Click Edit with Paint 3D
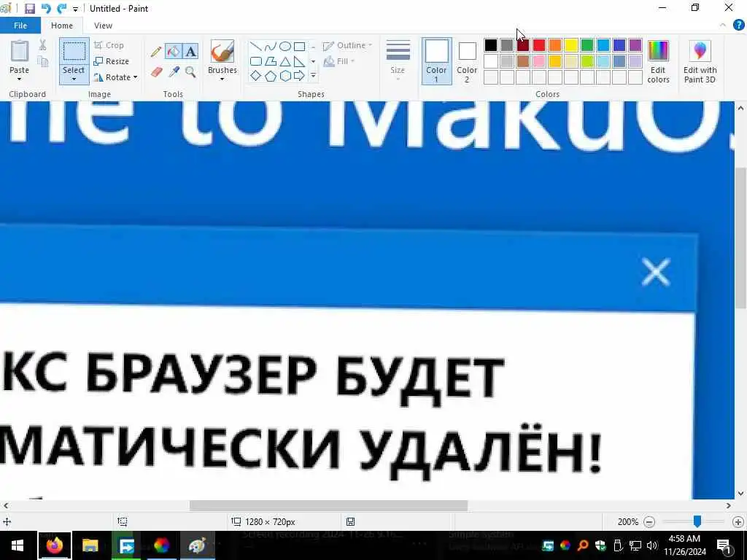Image resolution: width=747 pixels, height=560 pixels. (700, 62)
